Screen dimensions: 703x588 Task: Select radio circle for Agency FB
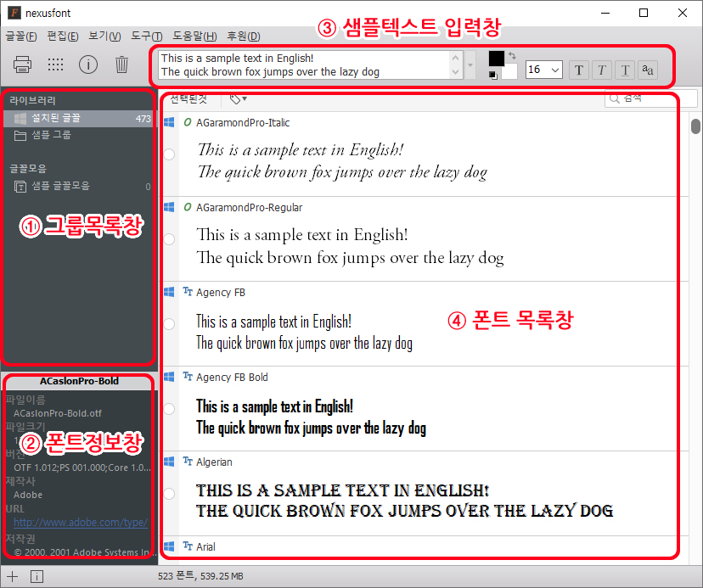169,324
